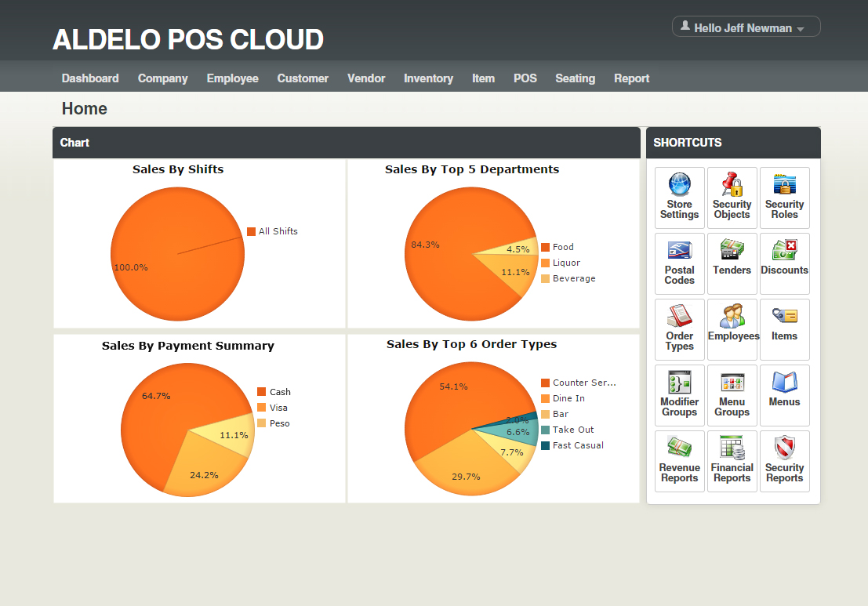
Task: Go to the Dashboard menu
Action: pos(90,78)
